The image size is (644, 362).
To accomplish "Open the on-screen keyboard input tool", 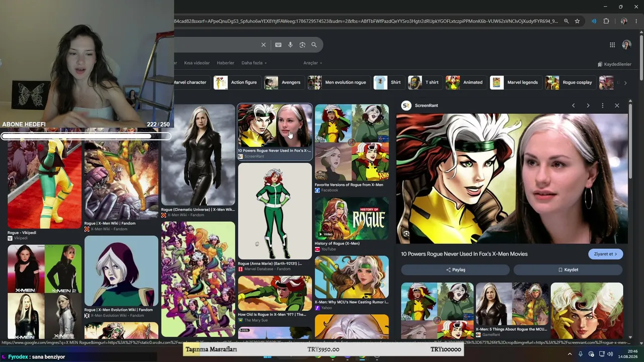I will coord(278,45).
